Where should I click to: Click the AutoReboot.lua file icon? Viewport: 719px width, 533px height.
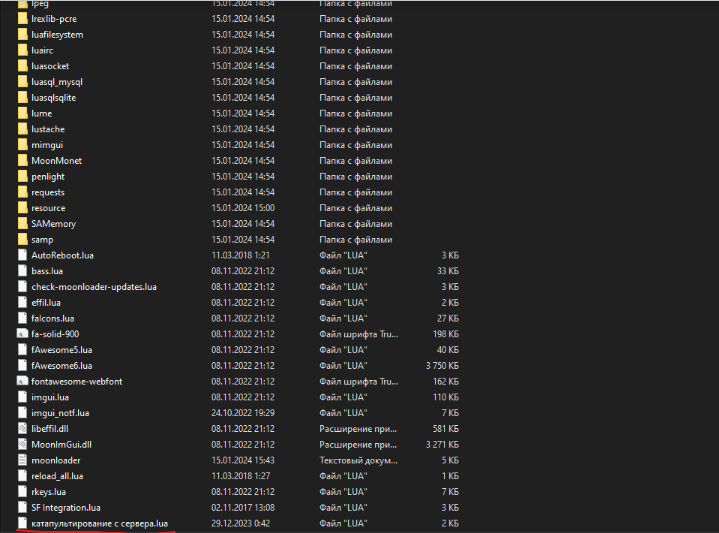[x=22, y=255]
